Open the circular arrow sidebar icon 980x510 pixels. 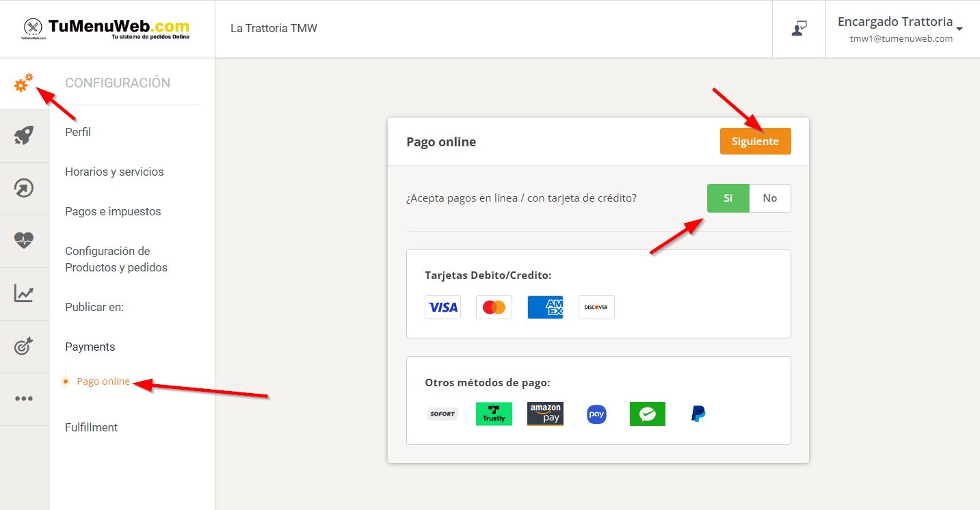(24, 188)
